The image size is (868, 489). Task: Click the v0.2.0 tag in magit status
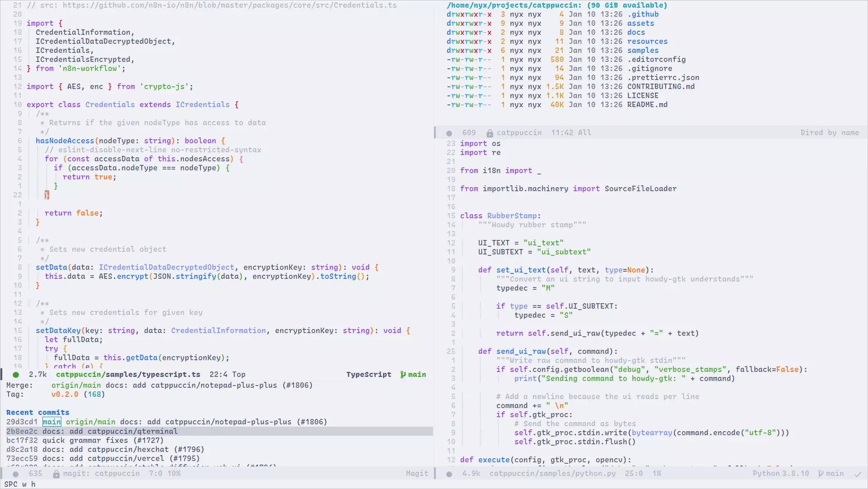[65, 395]
